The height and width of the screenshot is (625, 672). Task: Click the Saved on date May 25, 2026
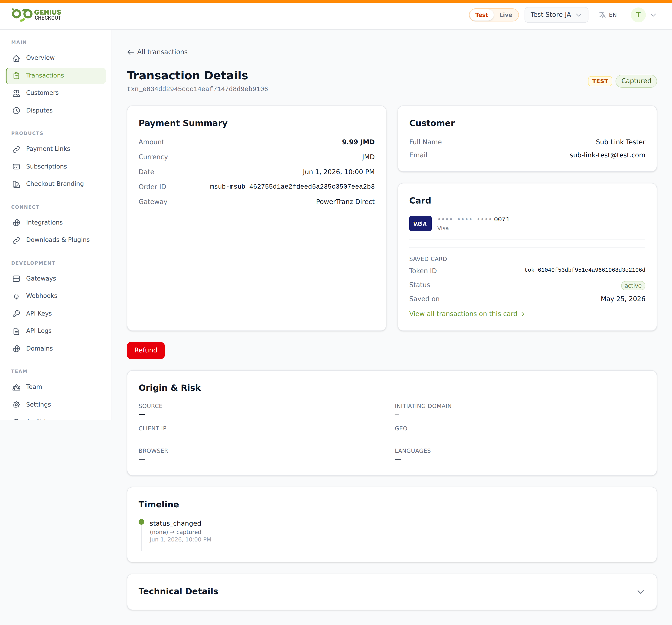pyautogui.click(x=623, y=299)
